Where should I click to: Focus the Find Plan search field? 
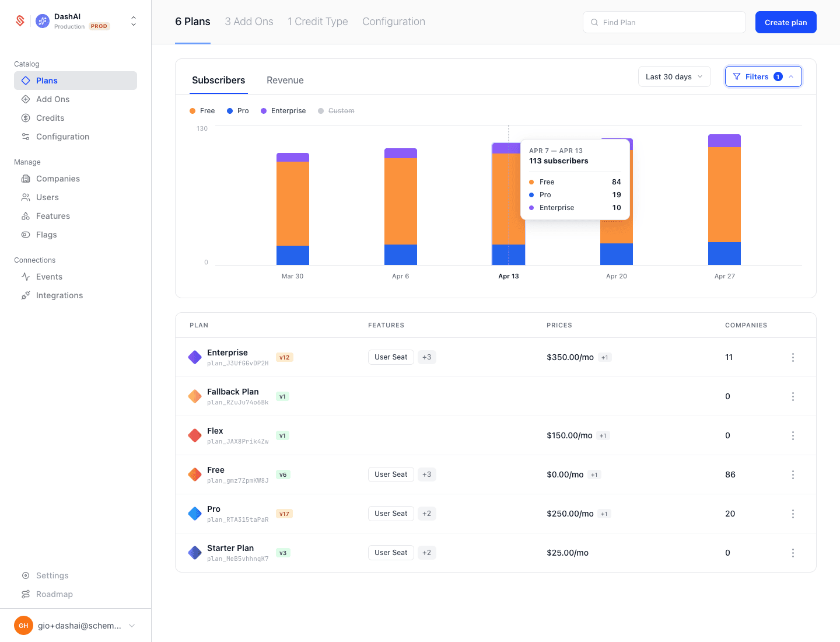click(x=664, y=22)
